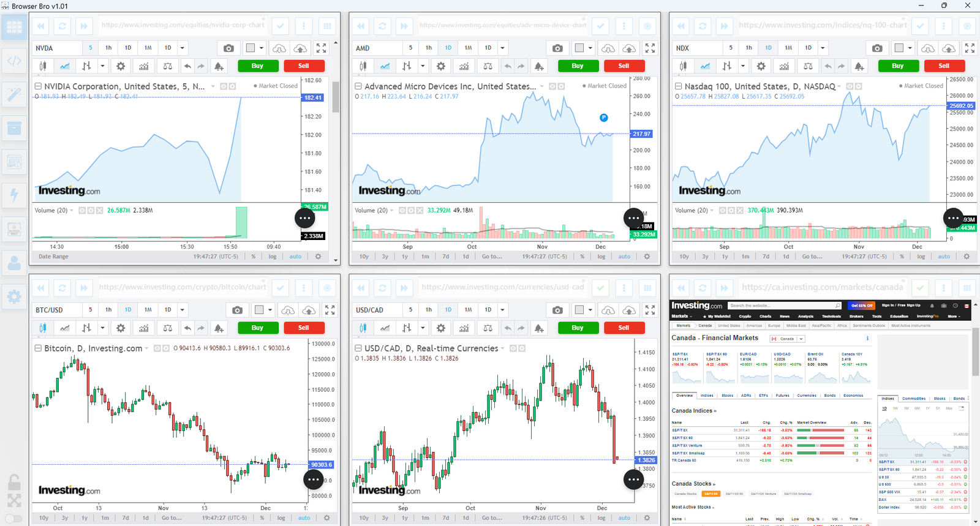Hide the Volume indicator on NVDA chart
This screenshot has width=980, height=526.
pyautogui.click(x=81, y=211)
